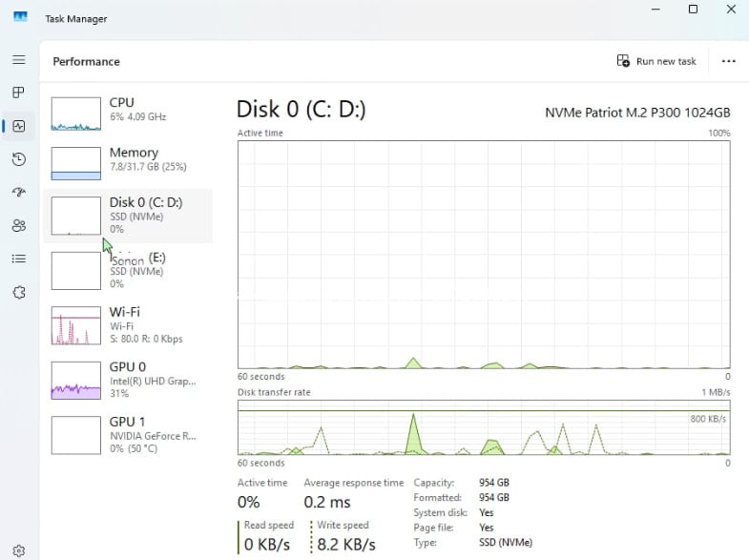
Task: Click Run new task button
Action: point(657,61)
